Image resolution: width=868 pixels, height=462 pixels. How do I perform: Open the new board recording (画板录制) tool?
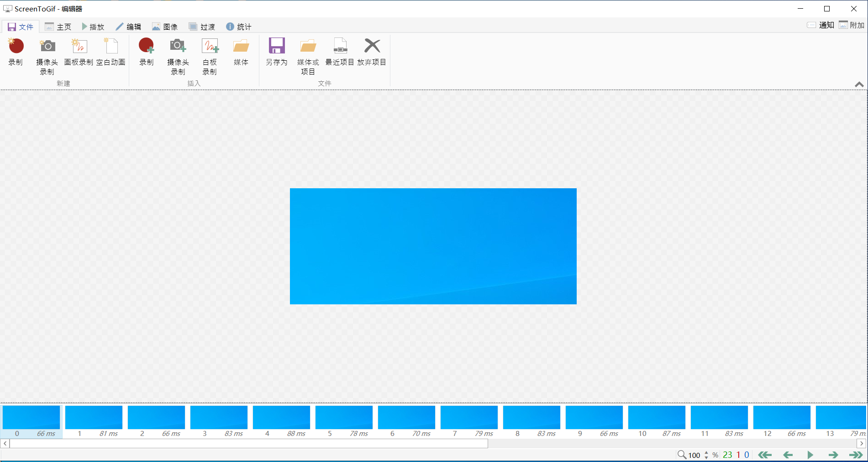[79, 52]
